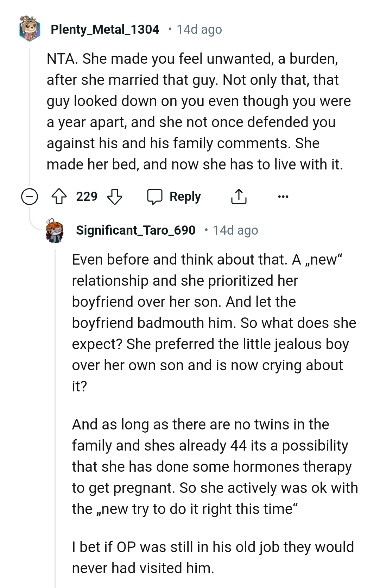Open Plenty_Metal_1304's avatar image
This screenshot has width=380, height=588.
(30, 29)
